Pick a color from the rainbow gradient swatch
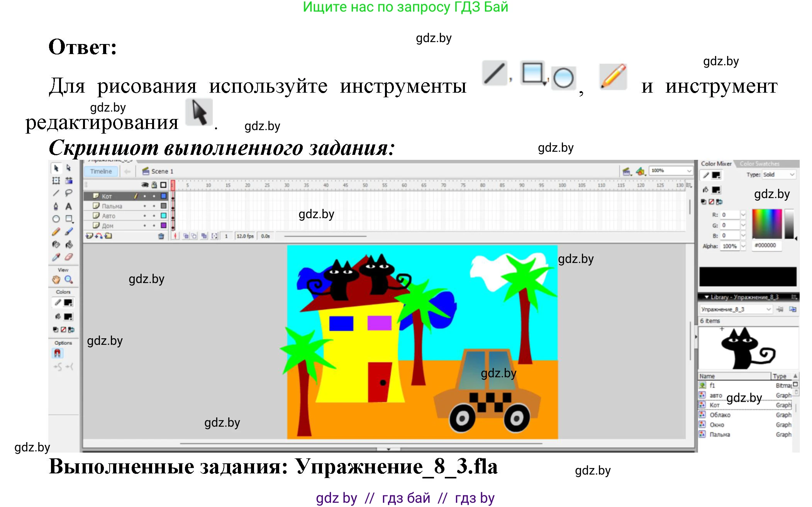Image resolution: width=812 pixels, height=507 pixels. (x=768, y=223)
